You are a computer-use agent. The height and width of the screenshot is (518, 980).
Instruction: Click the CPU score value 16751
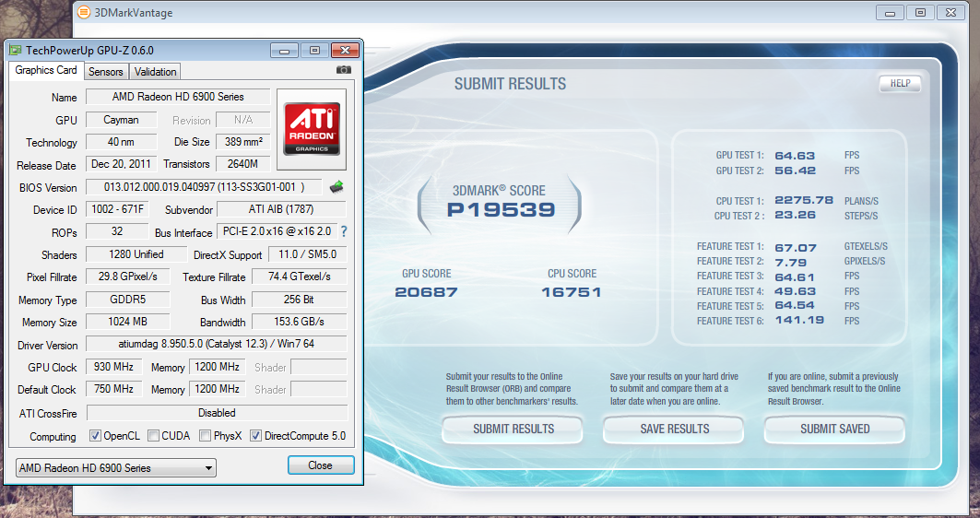[x=572, y=292]
